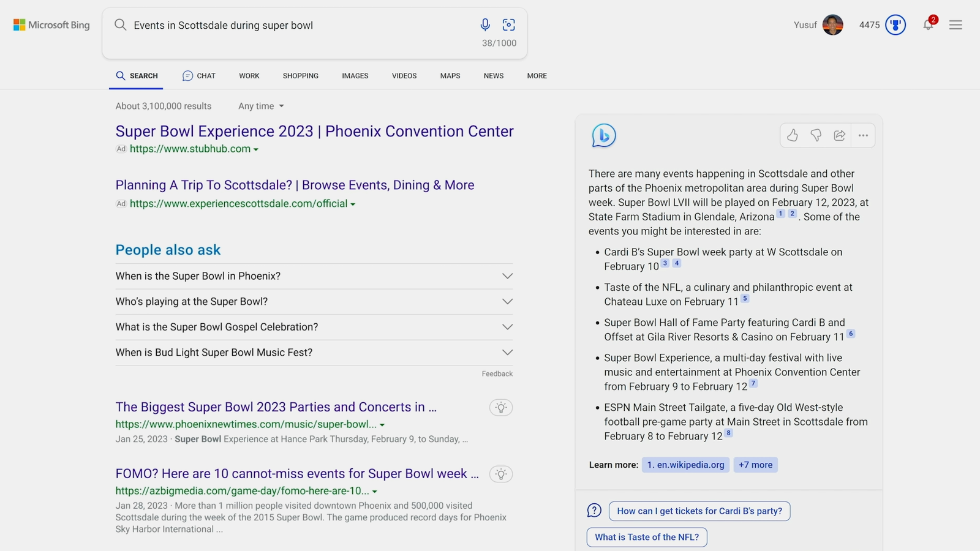Open visual search camera icon
This screenshot has height=551, width=980.
pyautogui.click(x=509, y=24)
